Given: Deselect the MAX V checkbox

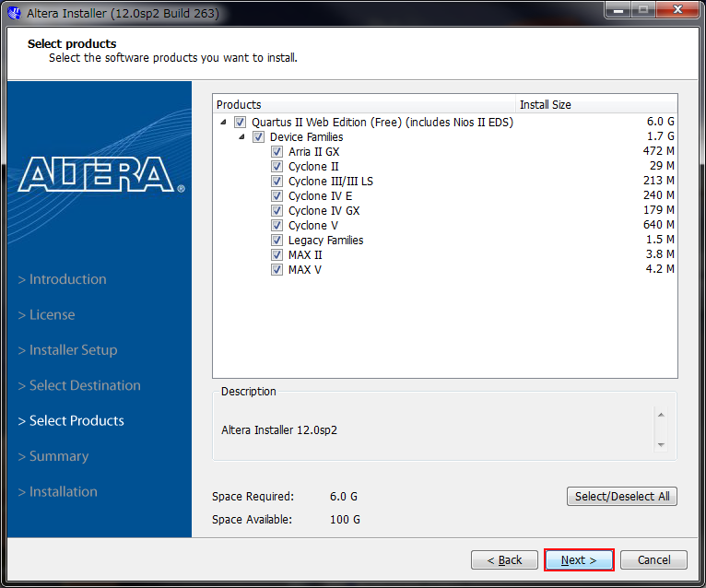Looking at the screenshot, I should coord(277,270).
